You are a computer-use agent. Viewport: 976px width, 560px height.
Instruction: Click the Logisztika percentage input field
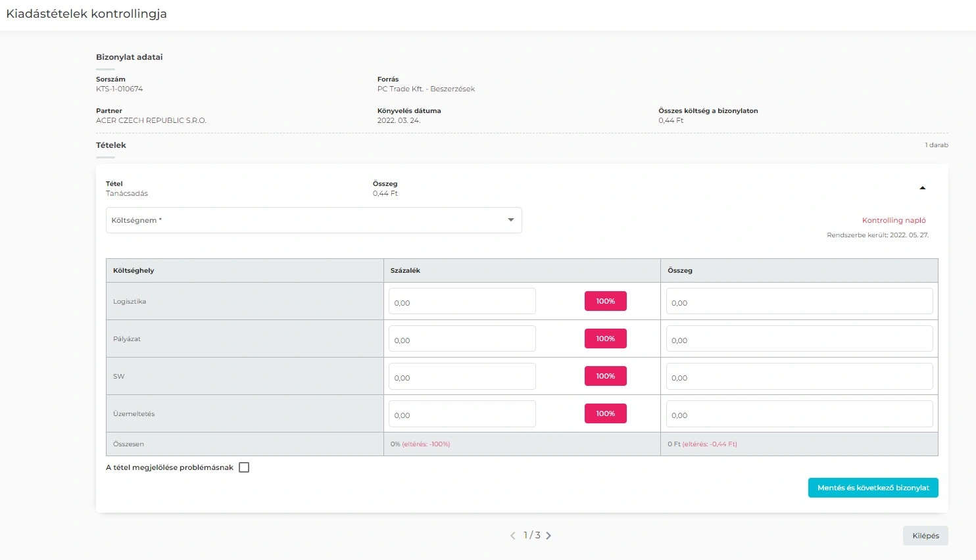click(x=462, y=302)
